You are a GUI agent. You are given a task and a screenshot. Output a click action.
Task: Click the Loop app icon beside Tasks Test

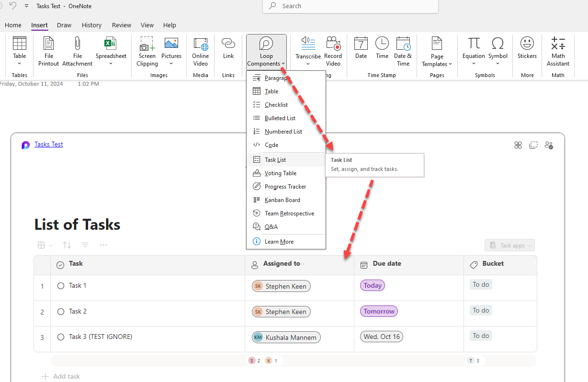point(26,145)
